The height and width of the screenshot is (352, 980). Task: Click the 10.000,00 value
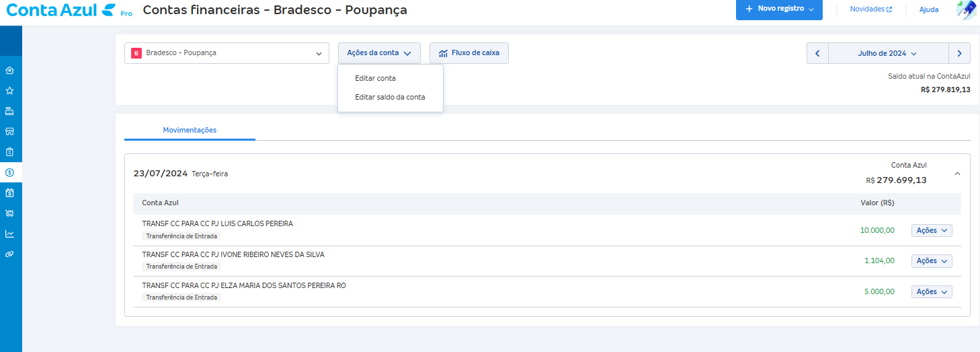(x=877, y=230)
